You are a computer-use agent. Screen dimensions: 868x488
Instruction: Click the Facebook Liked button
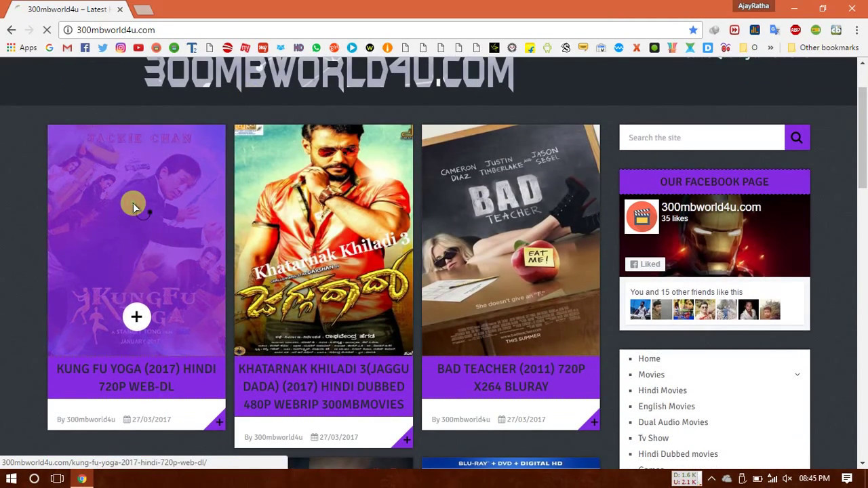tap(645, 264)
